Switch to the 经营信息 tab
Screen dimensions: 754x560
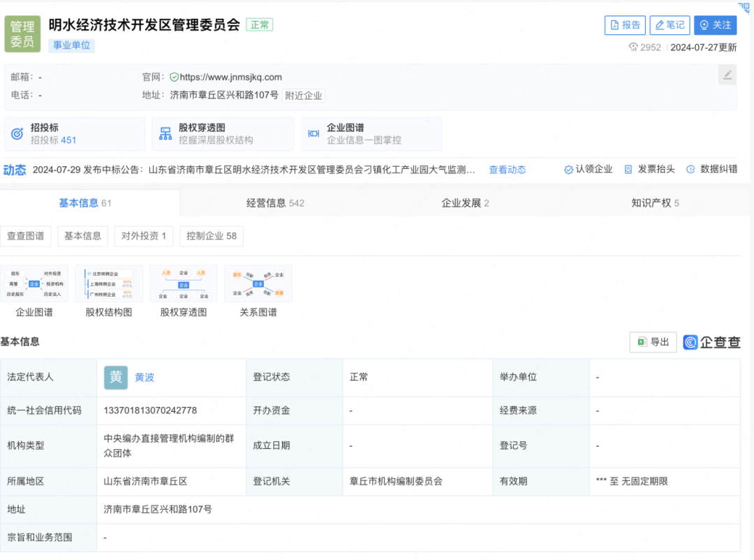(275, 203)
